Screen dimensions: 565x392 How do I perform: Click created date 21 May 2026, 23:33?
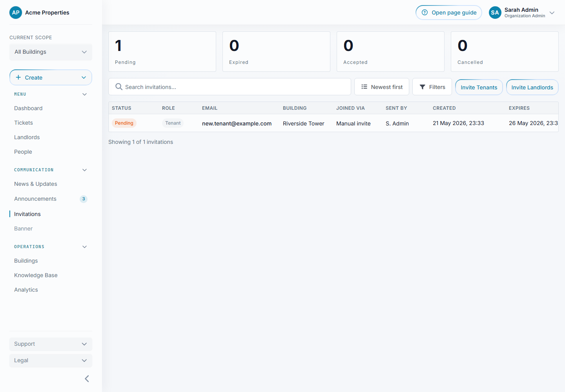click(x=458, y=123)
